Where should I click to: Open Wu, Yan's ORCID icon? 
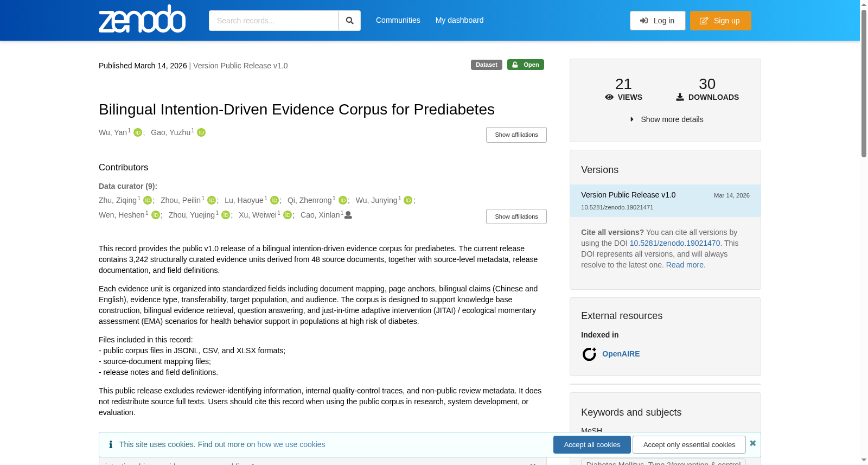pyautogui.click(x=138, y=132)
